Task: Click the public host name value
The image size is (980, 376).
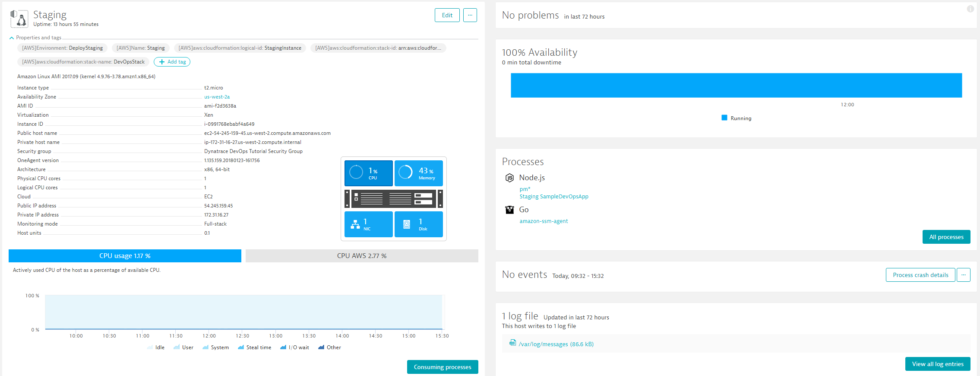Action: [267, 133]
